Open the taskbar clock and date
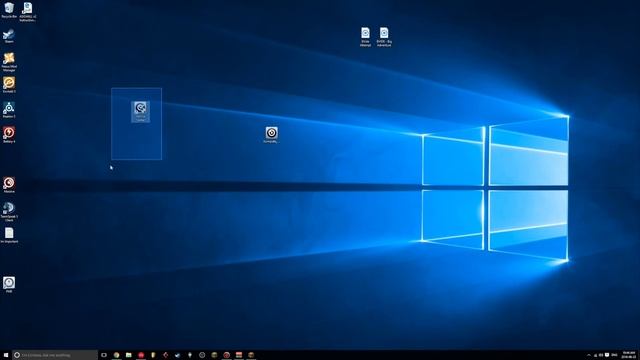This screenshot has height=360, width=640. [629, 355]
